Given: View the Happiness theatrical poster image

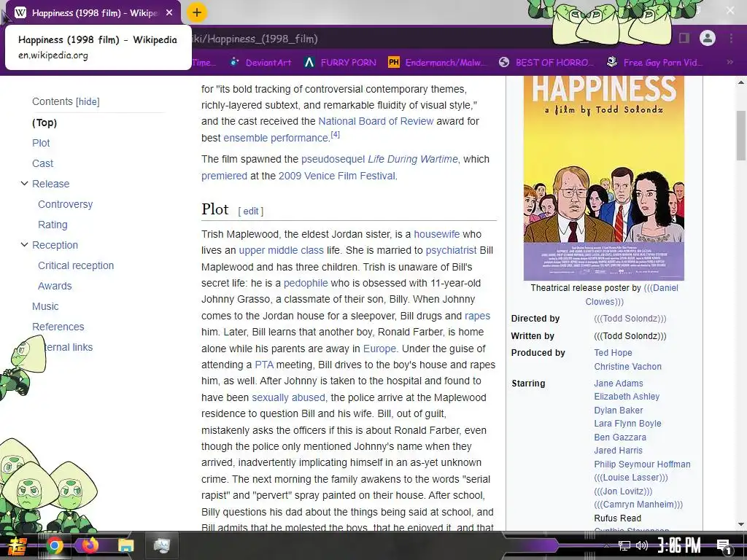Looking at the screenshot, I should (x=603, y=178).
